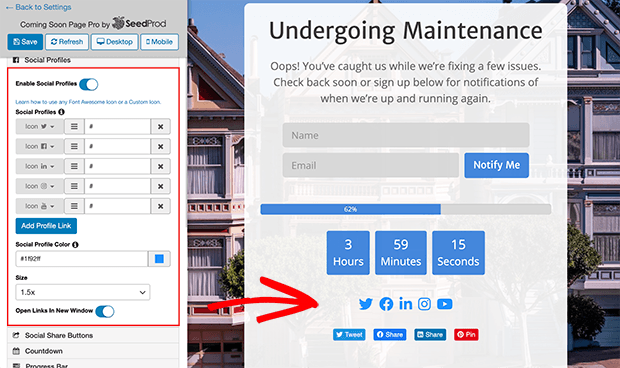Grab the reorder handle on the Instagram row
This screenshot has height=368, width=620.
74,186
